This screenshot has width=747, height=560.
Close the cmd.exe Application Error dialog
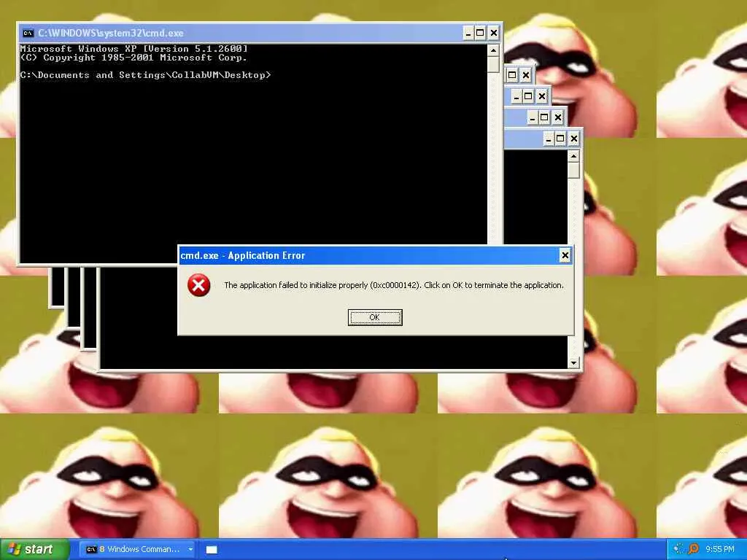click(565, 256)
